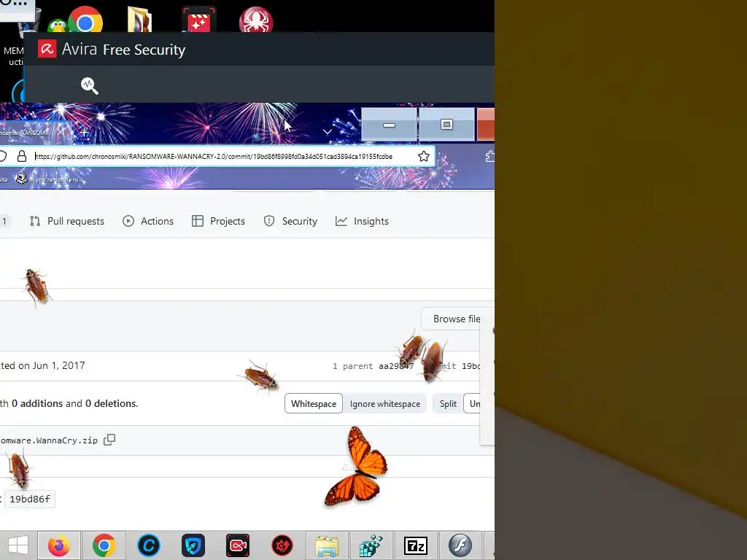Switch to the Insights tab
Viewport: 747px width, 560px height.
[x=362, y=221]
